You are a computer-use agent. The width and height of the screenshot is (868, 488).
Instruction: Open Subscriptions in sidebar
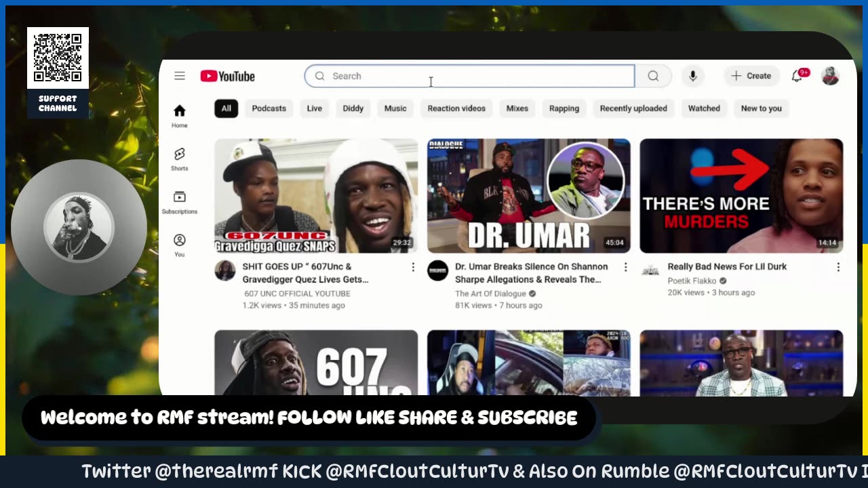coord(180,202)
